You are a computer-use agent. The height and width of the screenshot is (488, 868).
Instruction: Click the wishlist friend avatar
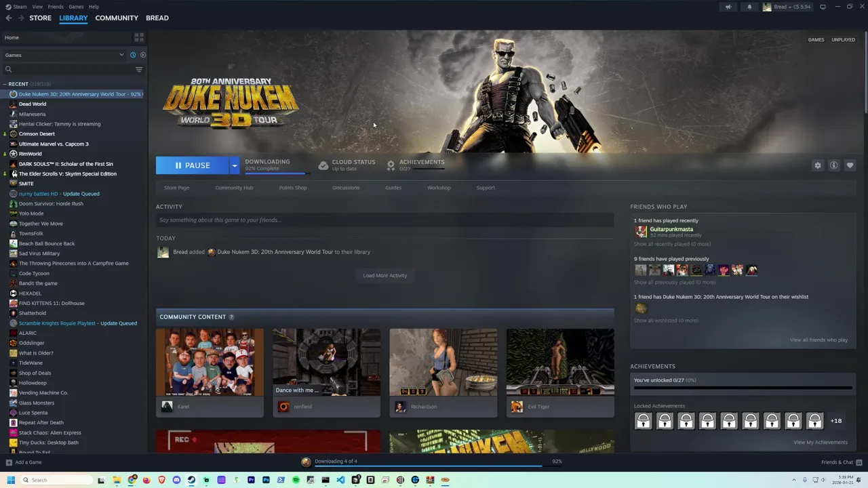pyautogui.click(x=641, y=308)
